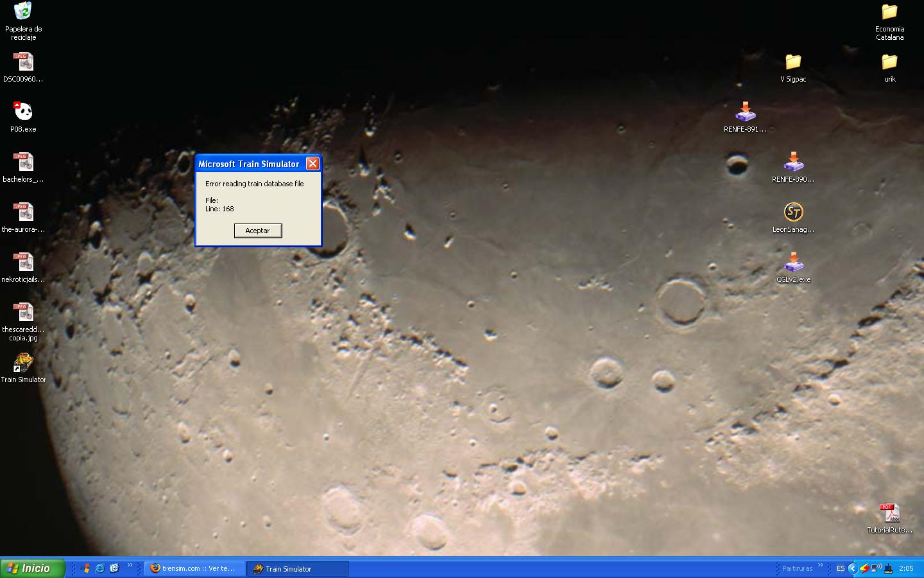
Task: Expand hidden system tray icons arrow
Action: (x=852, y=568)
